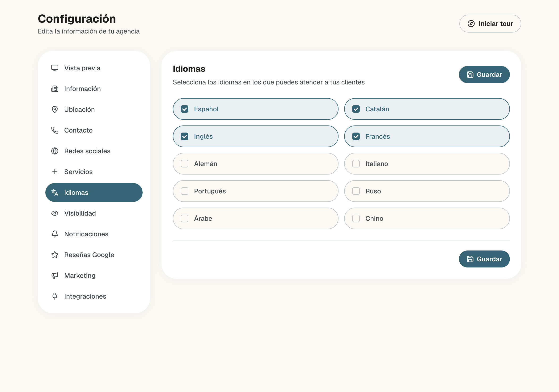The image size is (559, 392).
Task: Start the guided tour with Iniciar tour
Action: click(490, 24)
